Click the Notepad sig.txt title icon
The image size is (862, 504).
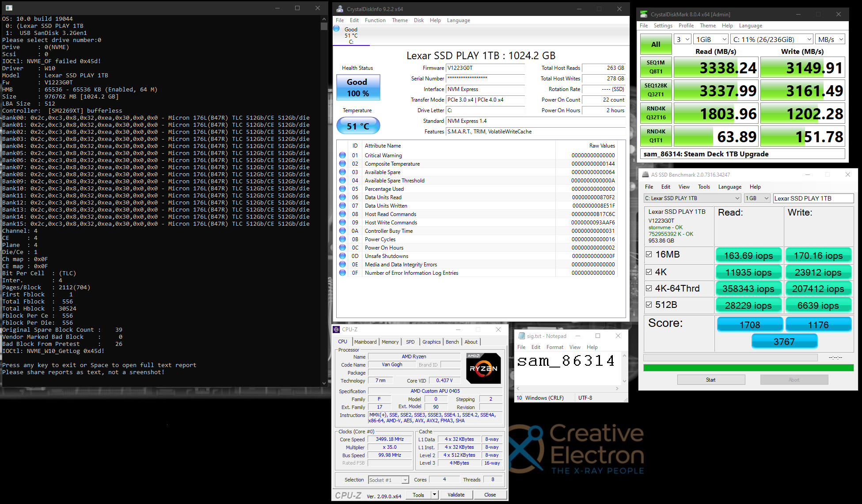tap(521, 336)
